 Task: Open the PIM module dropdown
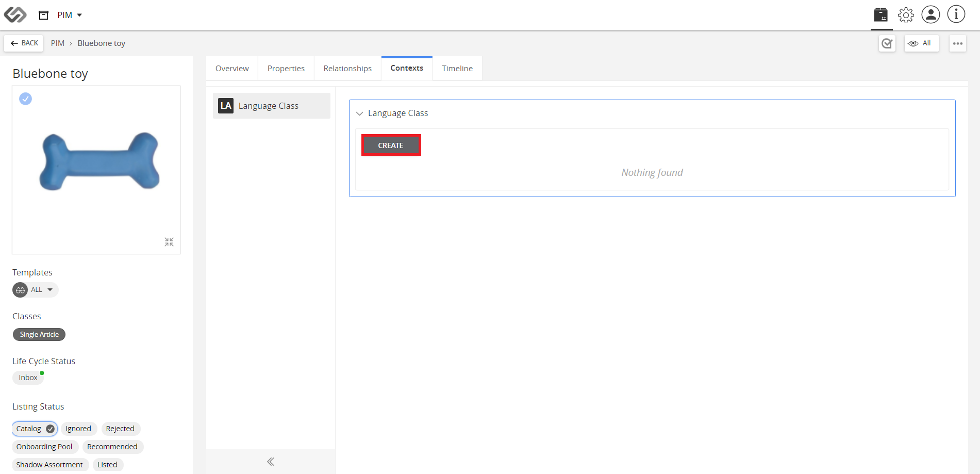(x=70, y=15)
